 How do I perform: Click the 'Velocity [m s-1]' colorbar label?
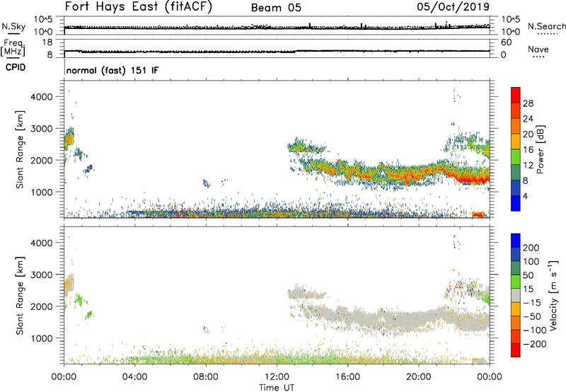coord(553,295)
